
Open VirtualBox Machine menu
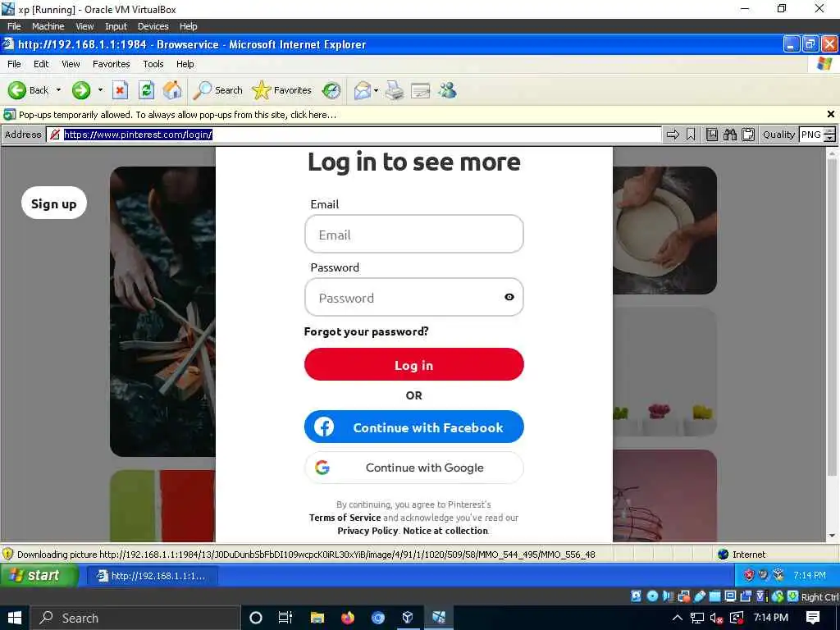click(x=48, y=26)
